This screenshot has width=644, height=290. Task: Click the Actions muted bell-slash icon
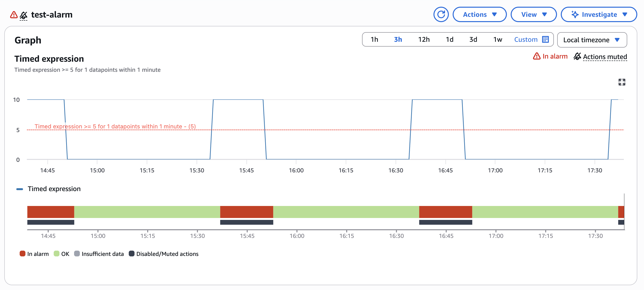pyautogui.click(x=577, y=56)
